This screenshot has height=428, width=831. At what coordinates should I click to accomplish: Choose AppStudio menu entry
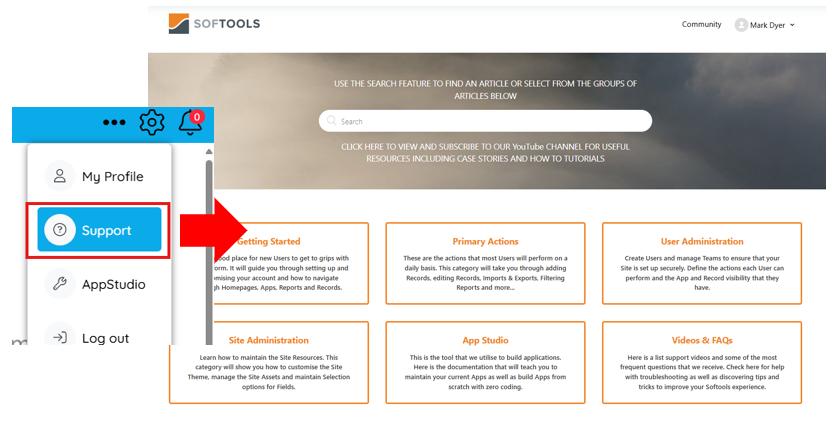click(x=99, y=284)
